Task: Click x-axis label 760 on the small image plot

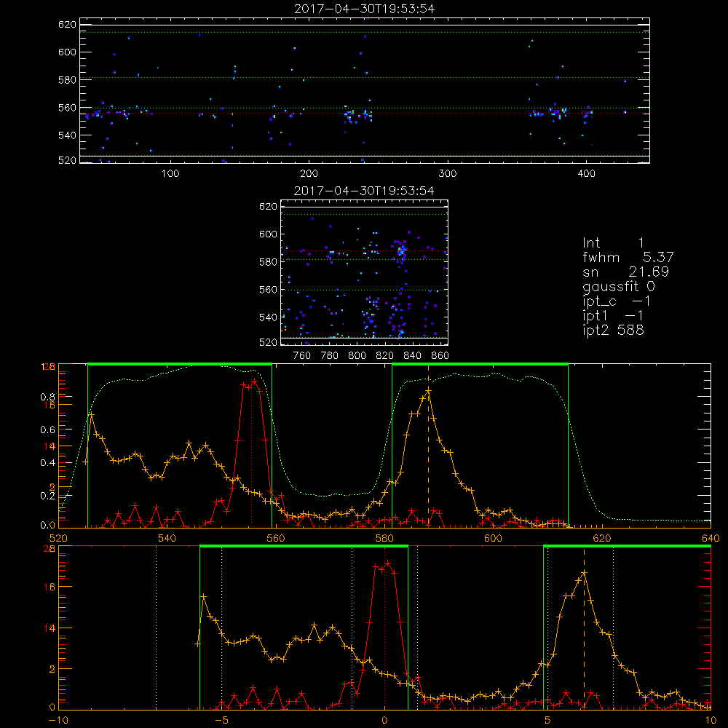Action: [x=302, y=356]
